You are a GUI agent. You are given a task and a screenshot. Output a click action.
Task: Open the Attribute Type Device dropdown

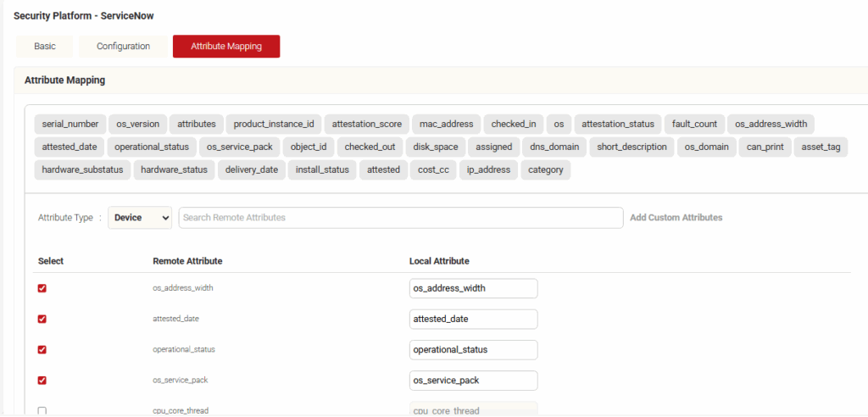140,218
